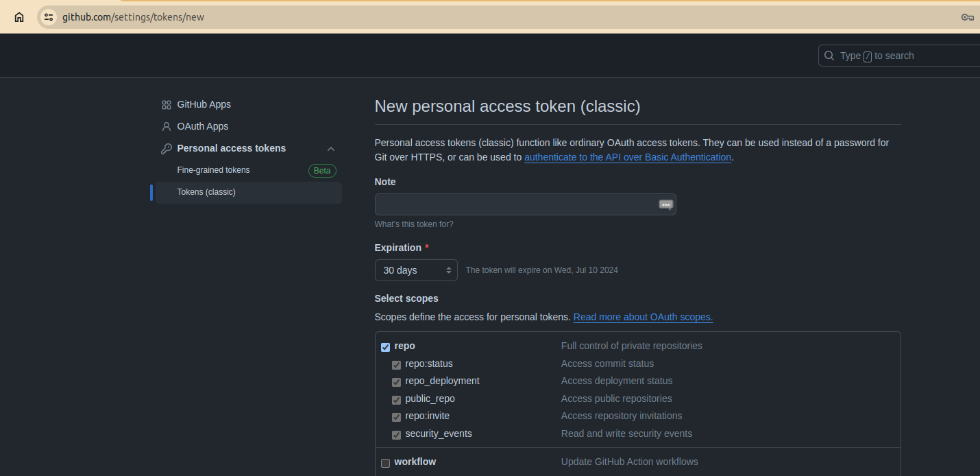The height and width of the screenshot is (476, 980).
Task: Go to Fine-grained tokens
Action: point(213,170)
